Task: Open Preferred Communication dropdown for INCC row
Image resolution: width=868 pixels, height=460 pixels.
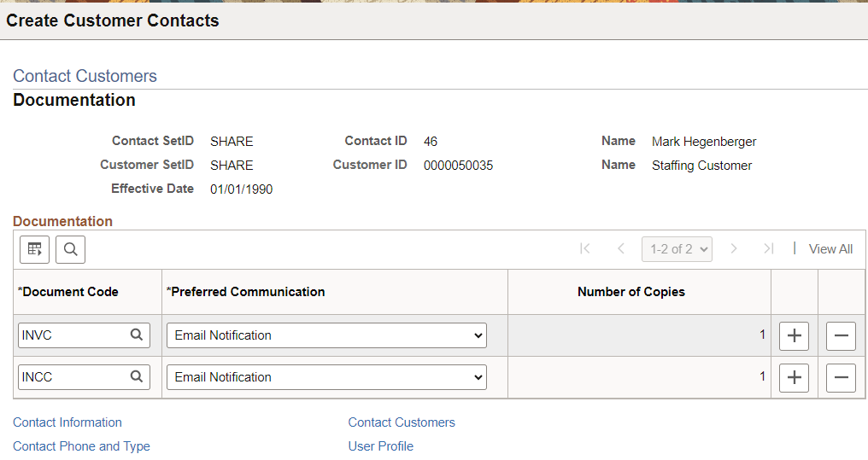Action: coord(326,377)
